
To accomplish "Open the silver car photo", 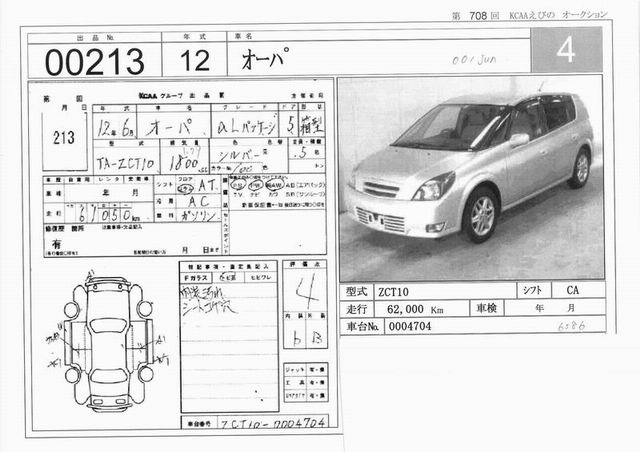I will pos(471,178).
